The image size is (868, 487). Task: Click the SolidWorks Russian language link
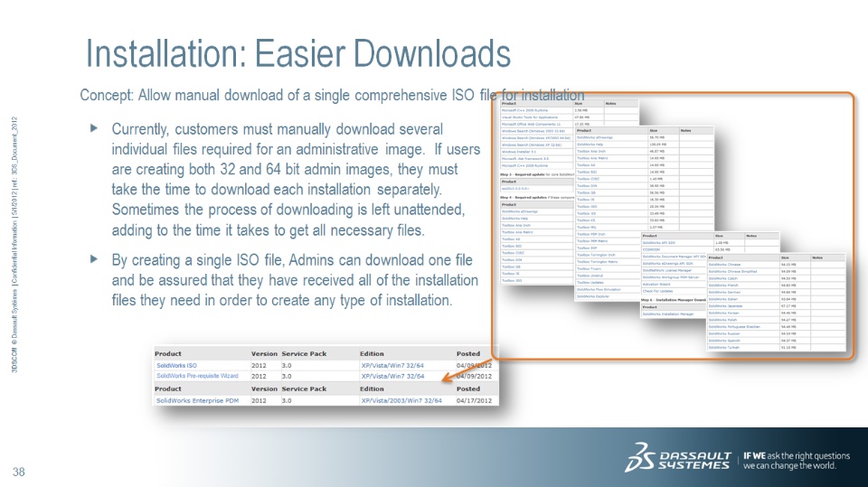point(724,333)
